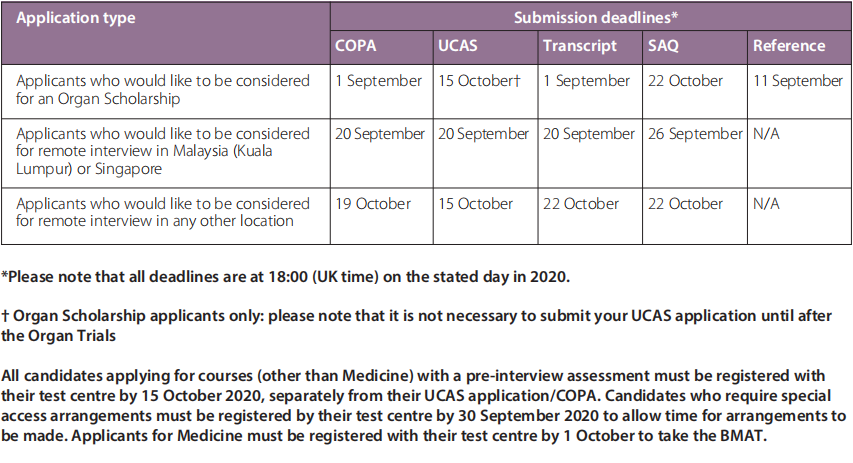Click the Malaysia or Singapore remote interview cell
Viewport: 853px width, 463px height.
tap(164, 151)
